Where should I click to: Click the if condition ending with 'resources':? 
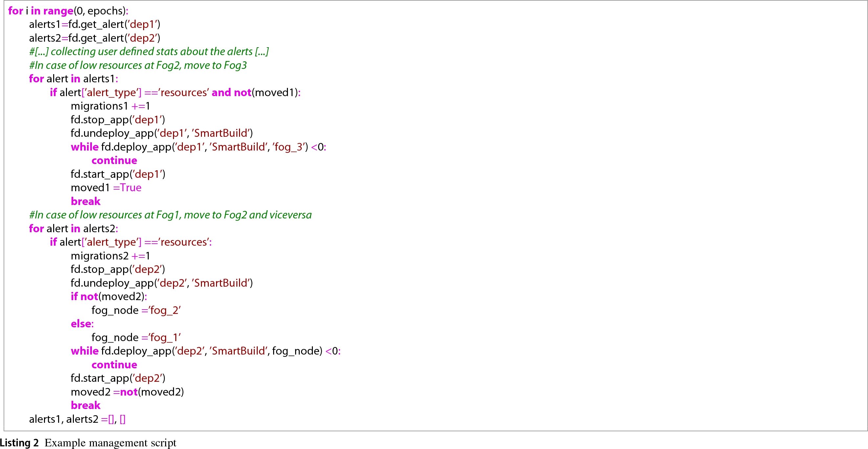point(131,242)
